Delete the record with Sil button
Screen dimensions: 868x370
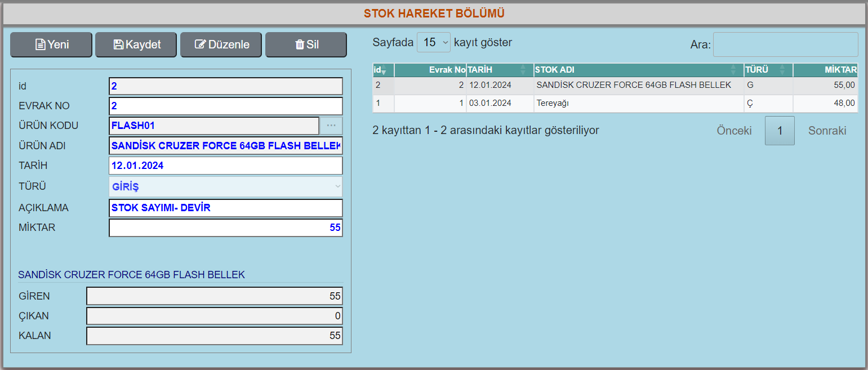[306, 44]
